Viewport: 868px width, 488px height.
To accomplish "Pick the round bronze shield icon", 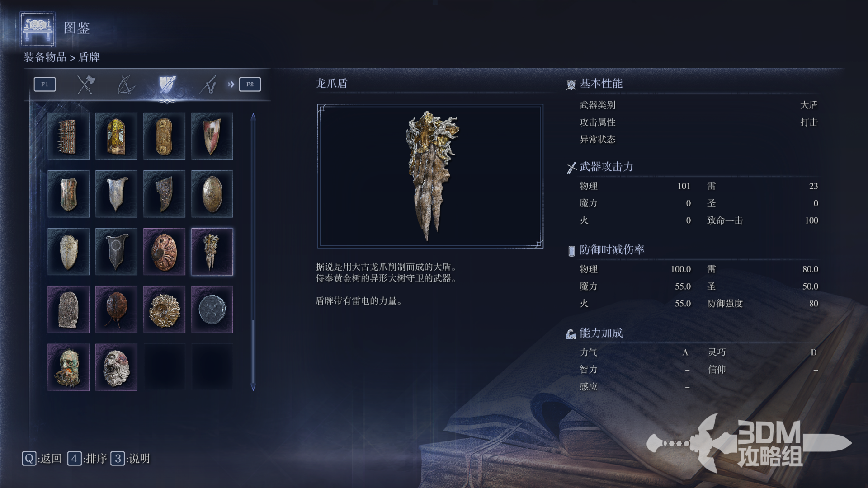I will 212,194.
